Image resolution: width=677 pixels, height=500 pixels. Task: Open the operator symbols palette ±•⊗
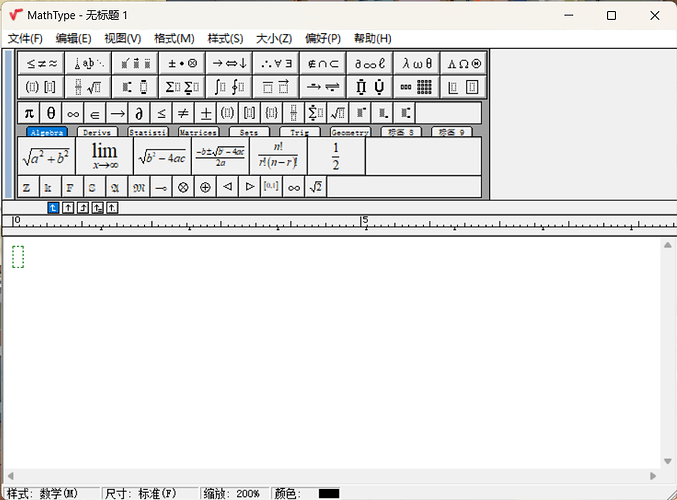coord(182,63)
